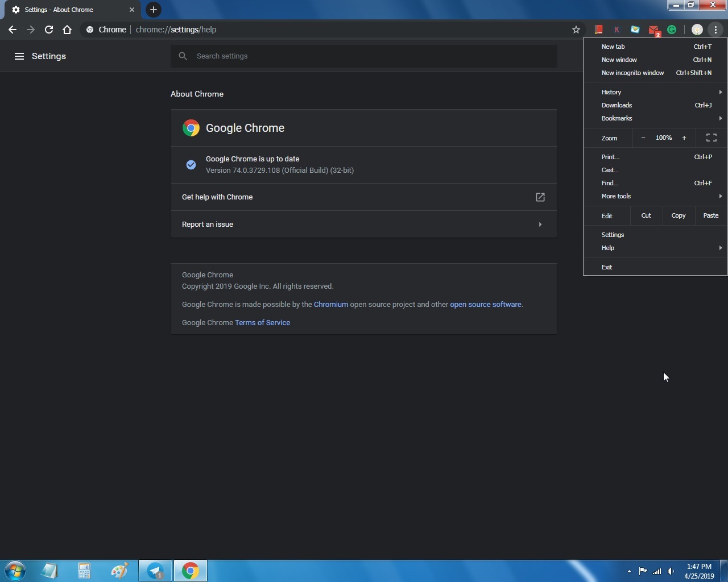Go back with the back arrow
728x582 pixels.
[x=13, y=30]
